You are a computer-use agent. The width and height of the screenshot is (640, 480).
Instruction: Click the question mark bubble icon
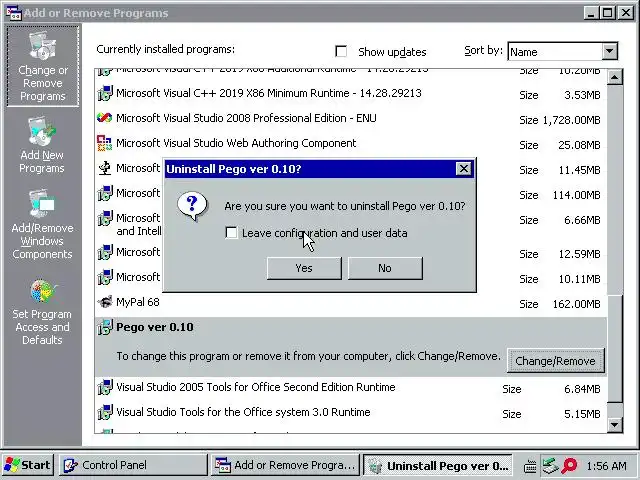(192, 206)
